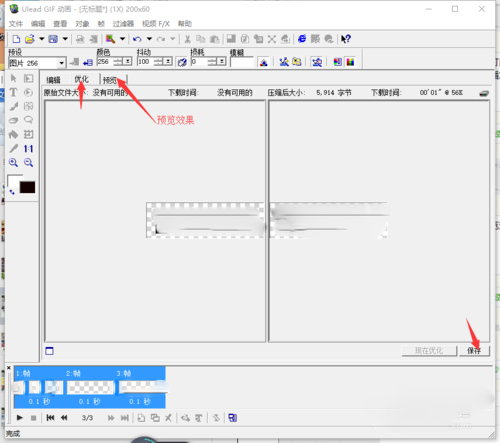Image resolution: width=500 pixels, height=443 pixels.
Task: Click the context help arrow icon
Action: (346, 39)
